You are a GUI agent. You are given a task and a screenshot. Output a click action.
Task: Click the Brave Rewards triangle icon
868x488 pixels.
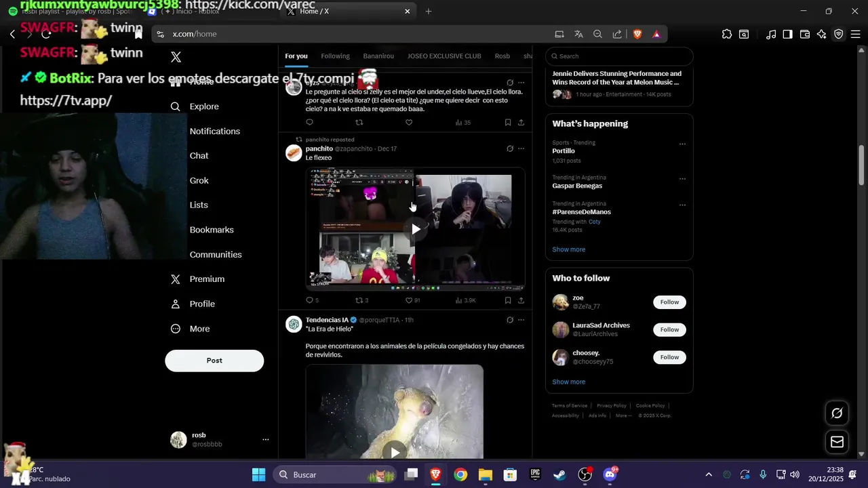[656, 34]
